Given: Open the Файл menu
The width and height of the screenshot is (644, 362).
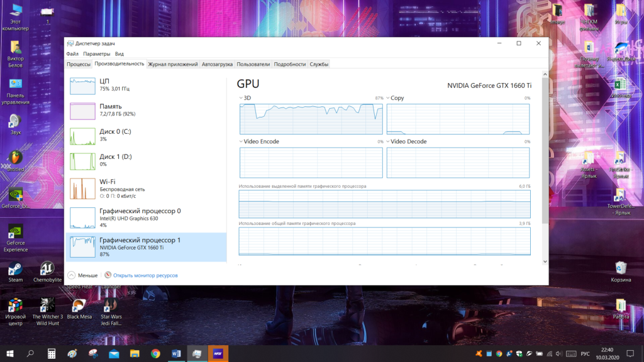Looking at the screenshot, I should [72, 54].
